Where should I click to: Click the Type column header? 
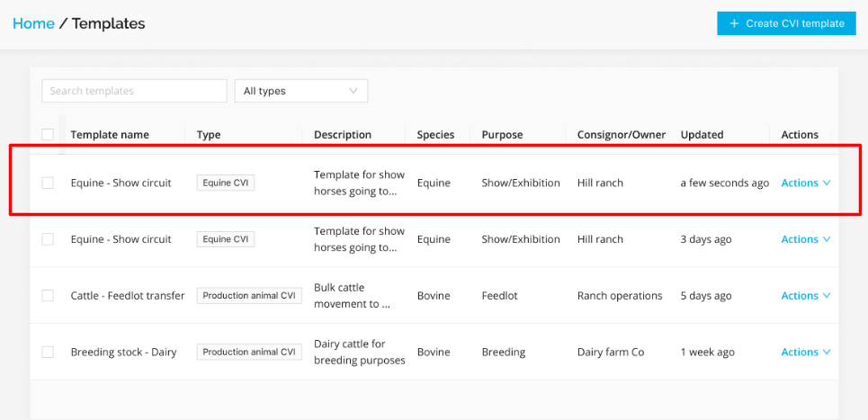tap(209, 135)
